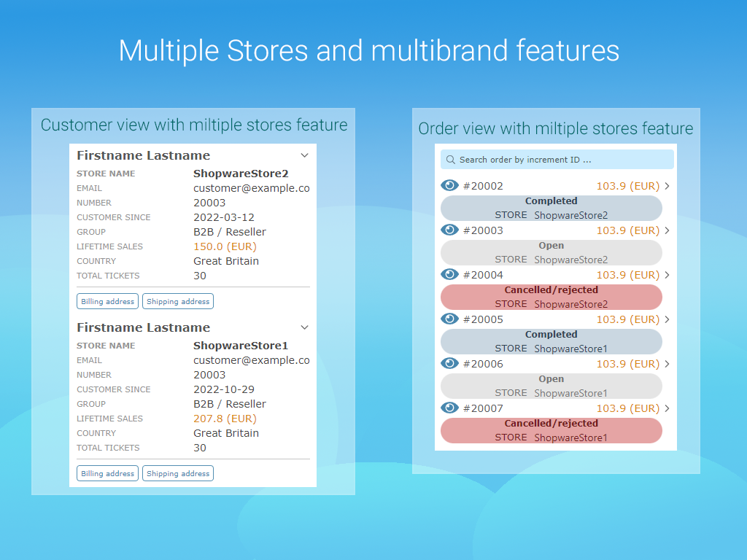Click the search order by increment ID field
Viewport: 747px width, 560px height.
click(562, 160)
